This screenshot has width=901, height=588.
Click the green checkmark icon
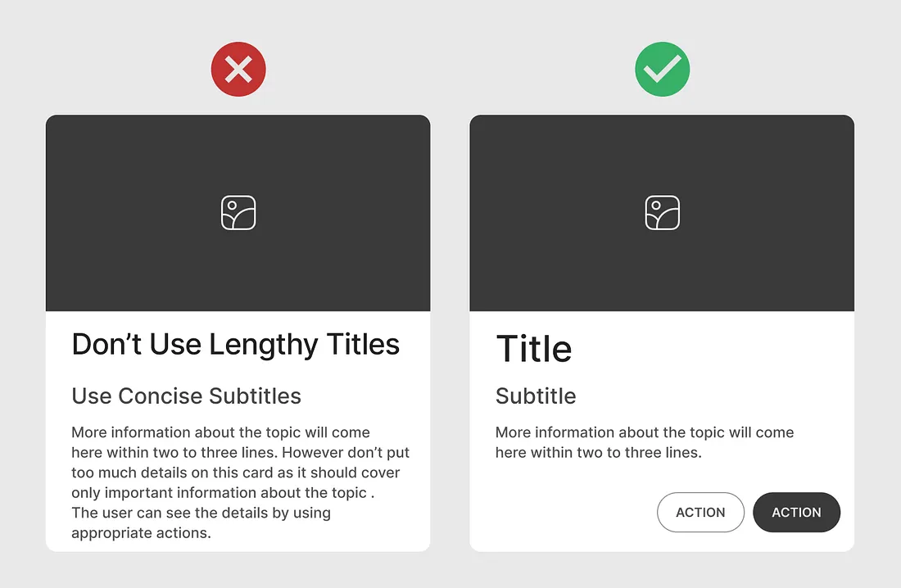[663, 70]
